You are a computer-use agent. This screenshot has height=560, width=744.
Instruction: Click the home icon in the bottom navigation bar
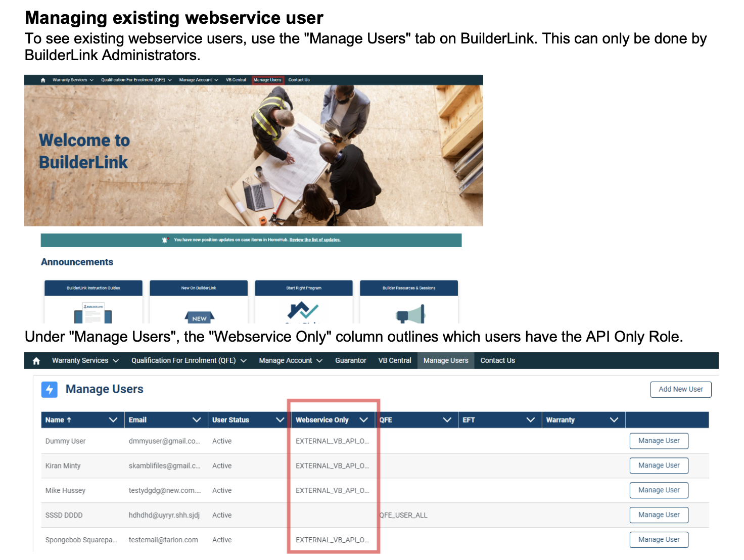coord(36,360)
